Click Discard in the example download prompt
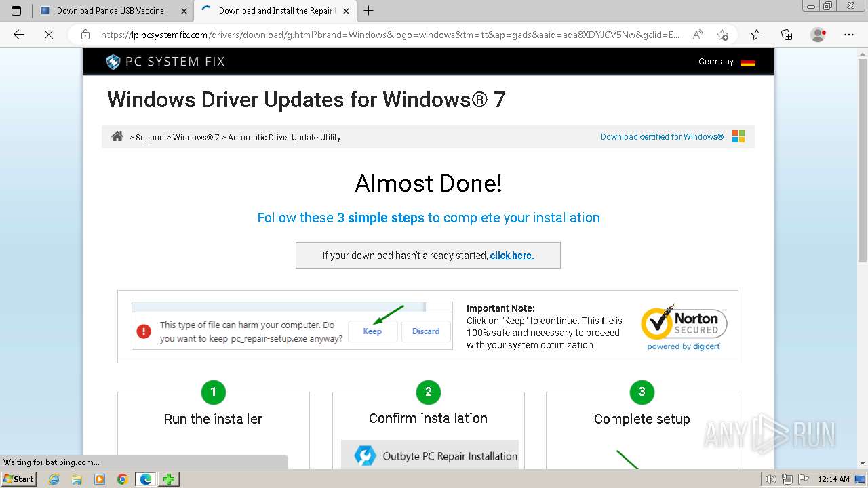This screenshot has height=488, width=868. [x=426, y=331]
